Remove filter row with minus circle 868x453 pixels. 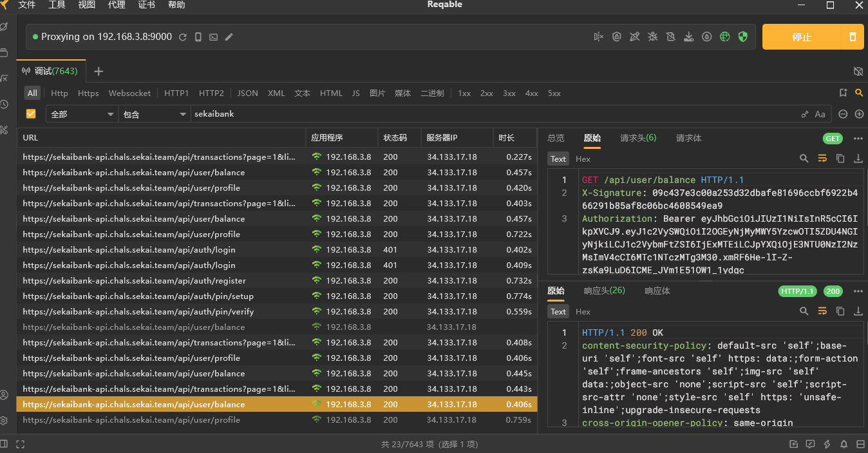click(x=844, y=114)
